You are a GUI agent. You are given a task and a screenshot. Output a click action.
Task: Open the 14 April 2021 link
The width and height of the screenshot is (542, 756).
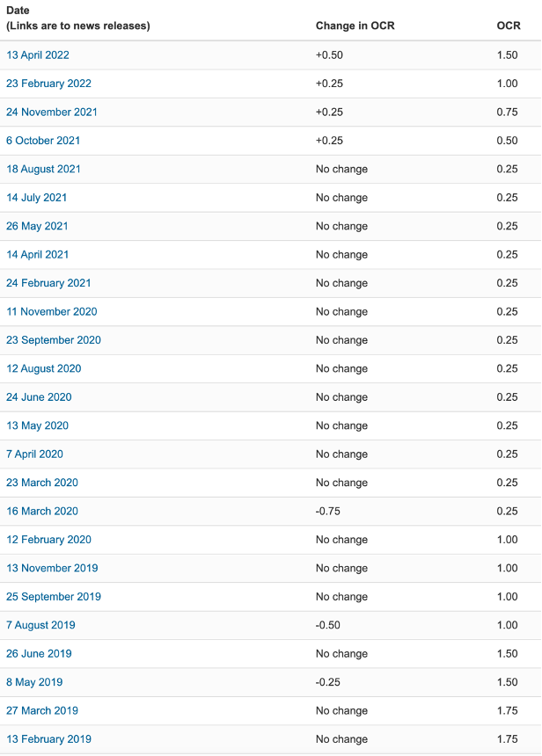[38, 255]
